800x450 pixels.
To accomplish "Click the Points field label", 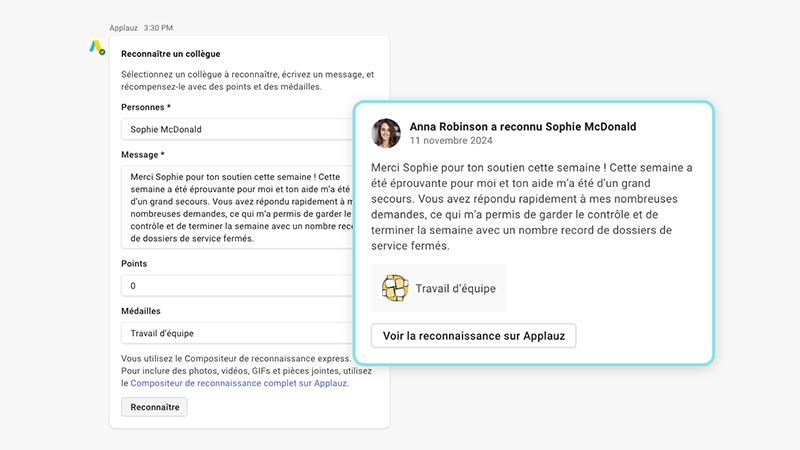I will click(134, 263).
